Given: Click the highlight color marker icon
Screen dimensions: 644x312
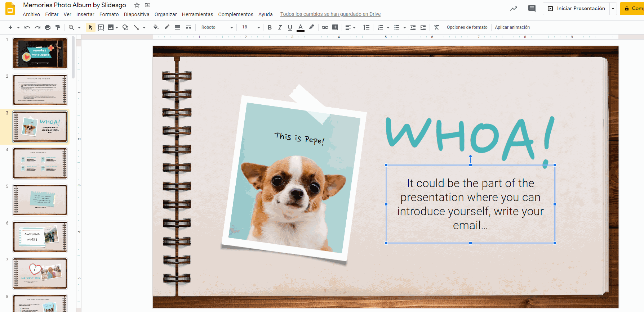Looking at the screenshot, I should point(312,27).
